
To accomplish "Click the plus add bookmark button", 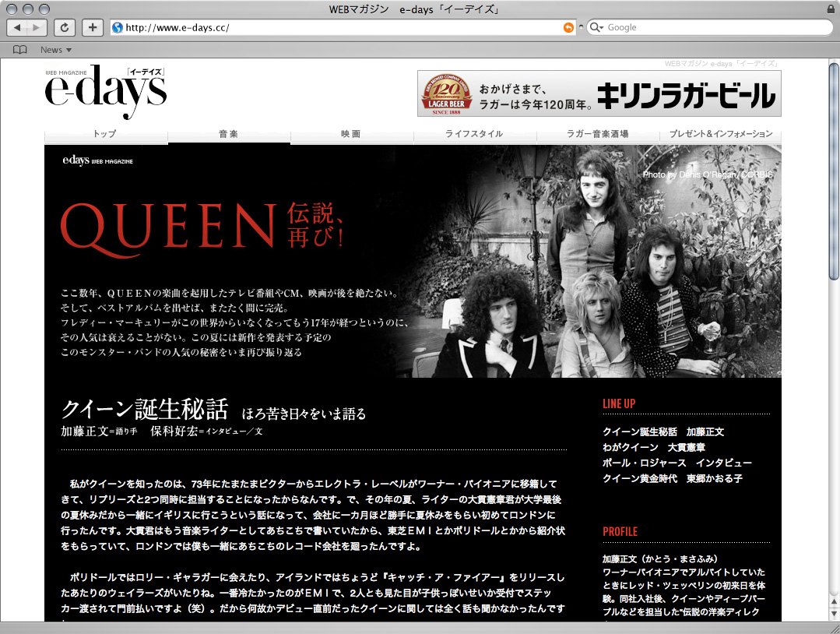I will pyautogui.click(x=93, y=27).
